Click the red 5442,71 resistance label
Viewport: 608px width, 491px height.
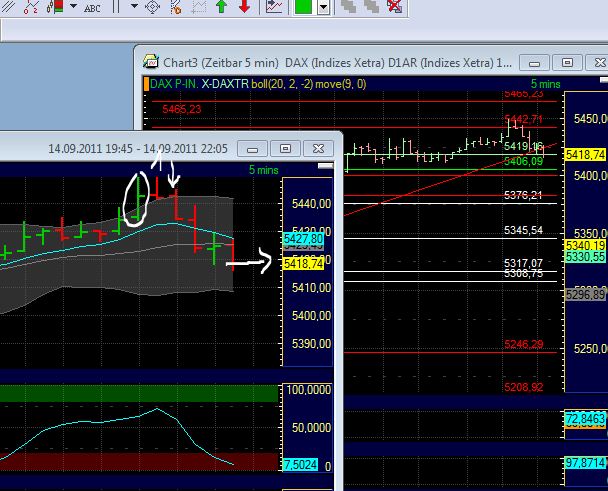(x=523, y=119)
